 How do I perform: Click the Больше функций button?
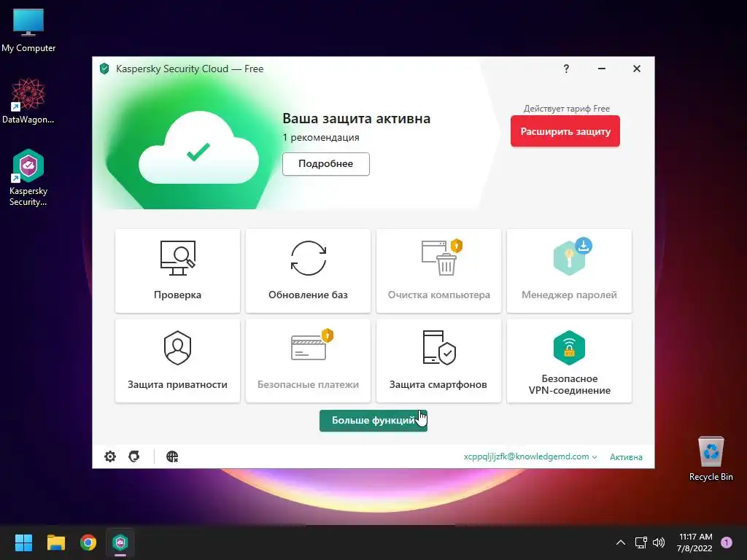(x=373, y=421)
